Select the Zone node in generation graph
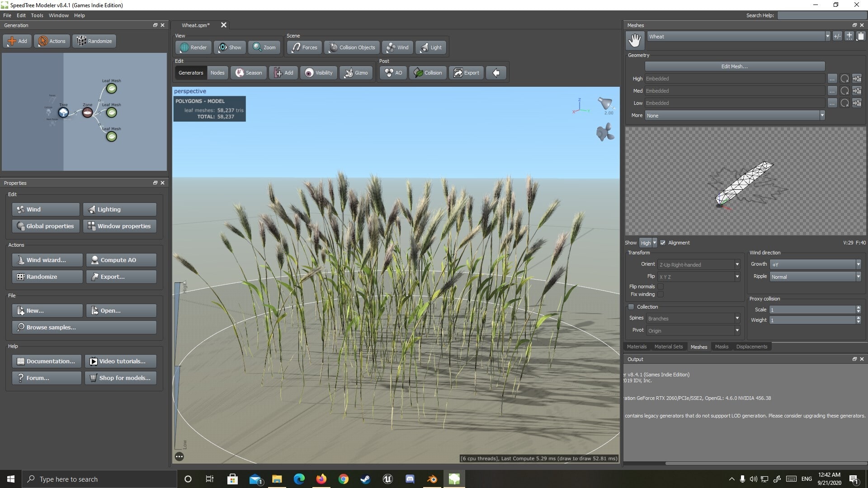Viewport: 868px width, 488px height. (87, 112)
